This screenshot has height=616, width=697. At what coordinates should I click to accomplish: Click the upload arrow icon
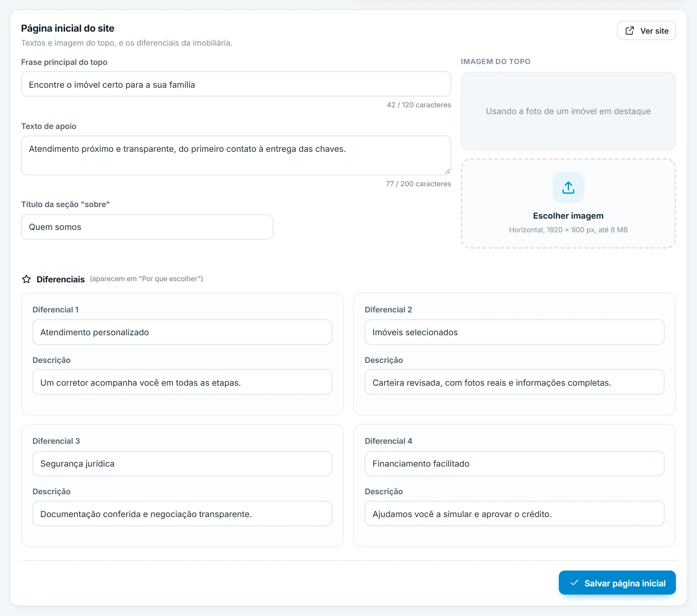568,187
